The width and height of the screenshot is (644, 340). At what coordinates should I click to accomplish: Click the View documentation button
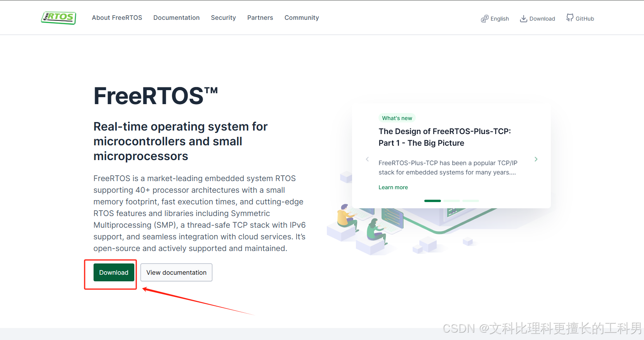176,272
